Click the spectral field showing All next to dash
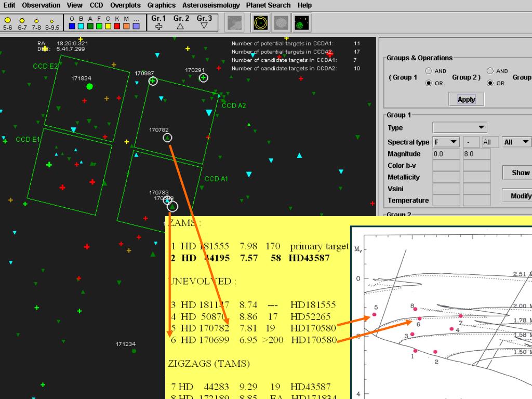 [490, 142]
